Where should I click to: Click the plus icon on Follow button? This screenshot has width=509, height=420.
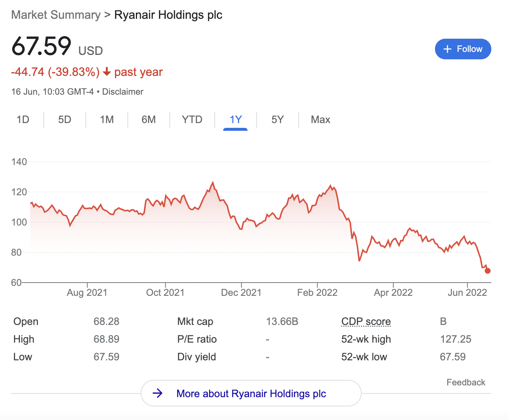pyautogui.click(x=447, y=49)
